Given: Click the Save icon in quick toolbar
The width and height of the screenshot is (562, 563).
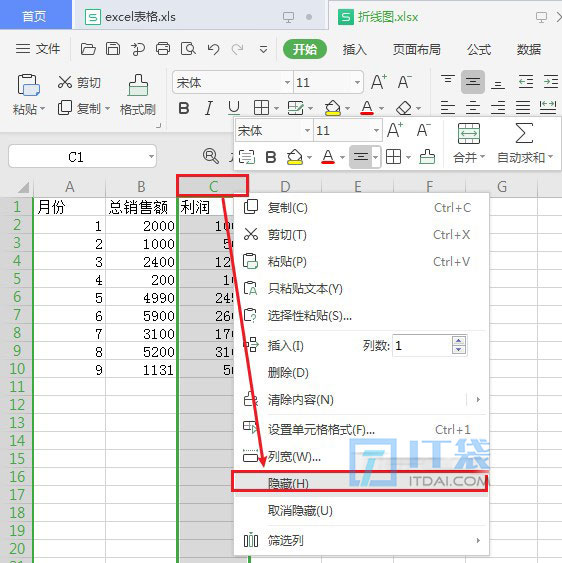Looking at the screenshot, I should pos(113,49).
